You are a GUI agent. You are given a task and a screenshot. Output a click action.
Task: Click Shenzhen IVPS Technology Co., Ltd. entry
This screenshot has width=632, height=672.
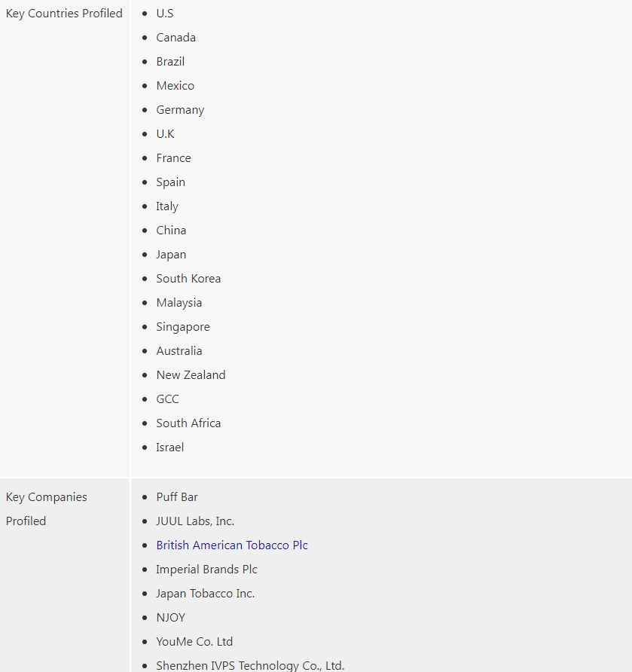click(250, 665)
